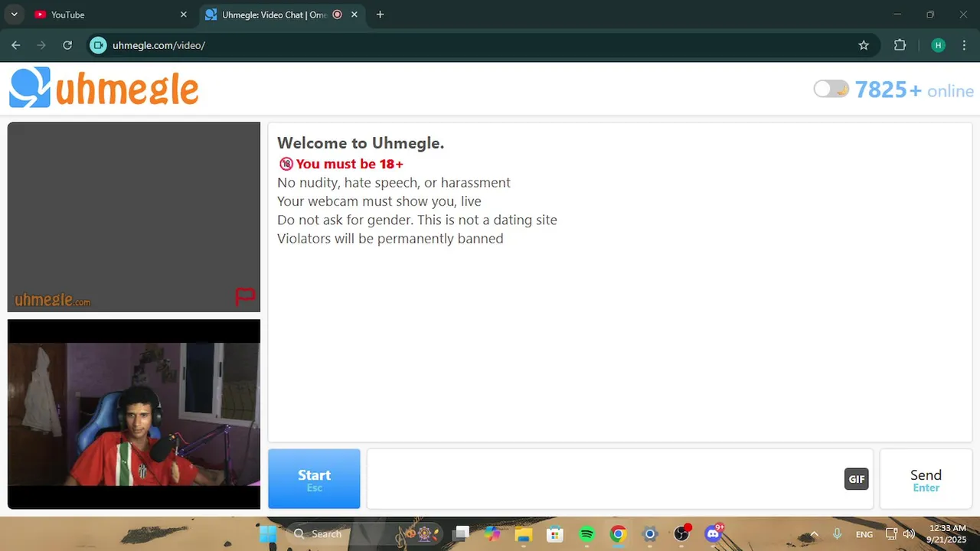Open the Chrome three-dot menu
Screen dimensions: 980x551
tap(964, 45)
